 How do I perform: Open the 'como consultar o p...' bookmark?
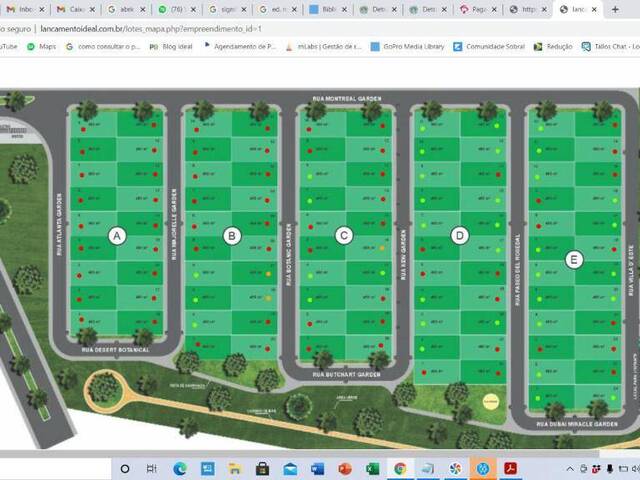pyautogui.click(x=103, y=47)
